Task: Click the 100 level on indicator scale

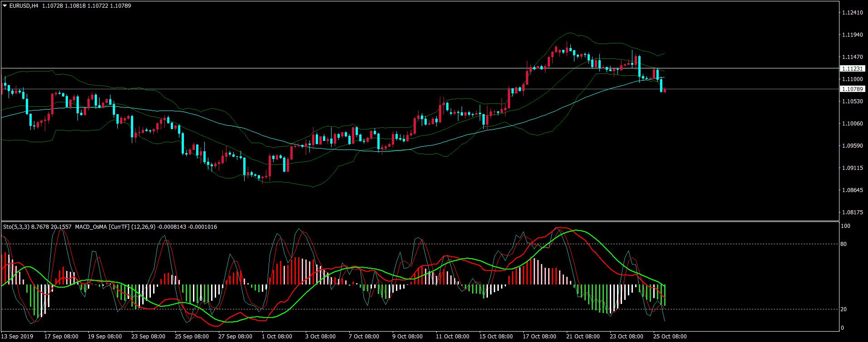Action: coord(845,226)
